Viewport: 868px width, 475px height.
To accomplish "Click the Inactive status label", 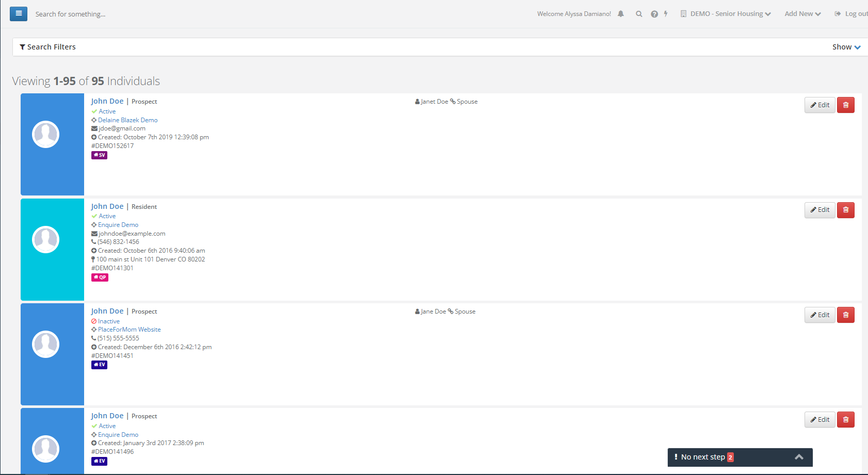I will pos(109,321).
